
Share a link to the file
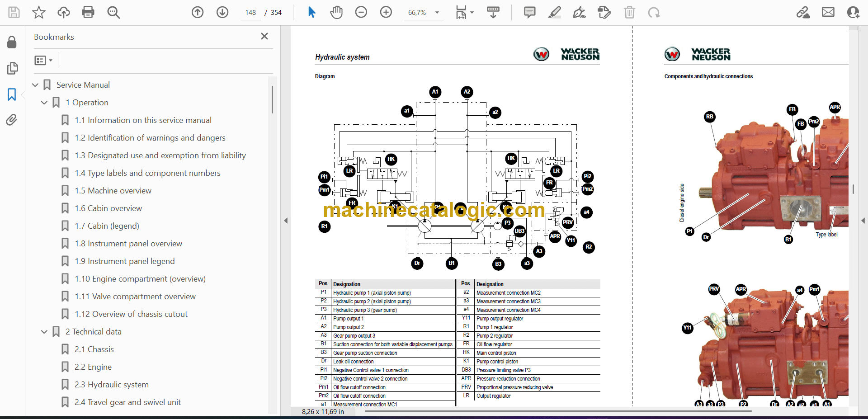[803, 12]
